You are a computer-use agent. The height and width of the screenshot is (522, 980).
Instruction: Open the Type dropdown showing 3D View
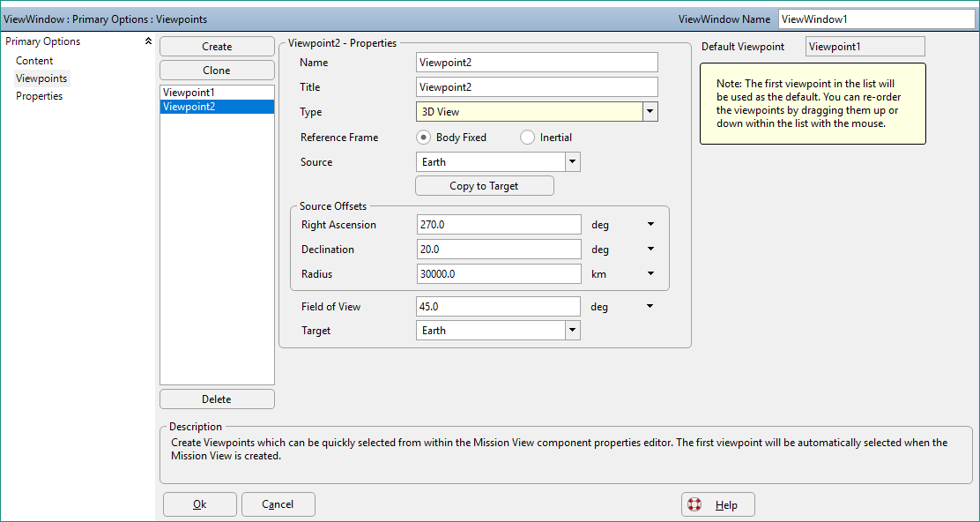(650, 111)
